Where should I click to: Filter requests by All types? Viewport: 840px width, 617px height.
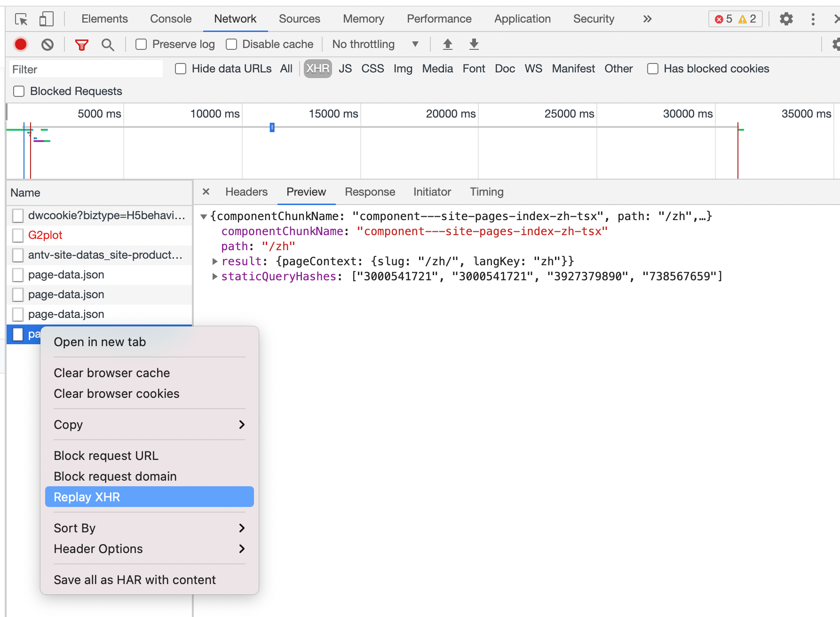click(286, 69)
